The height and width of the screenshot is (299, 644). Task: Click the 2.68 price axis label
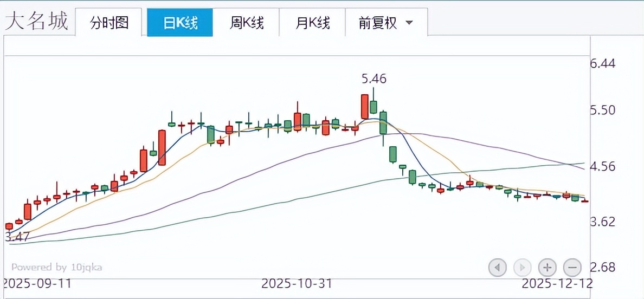point(603,267)
